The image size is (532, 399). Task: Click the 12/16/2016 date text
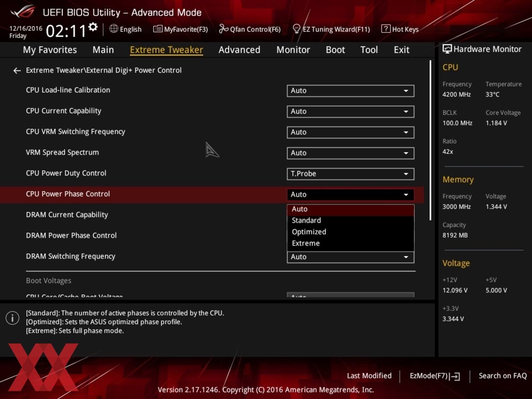pos(26,28)
